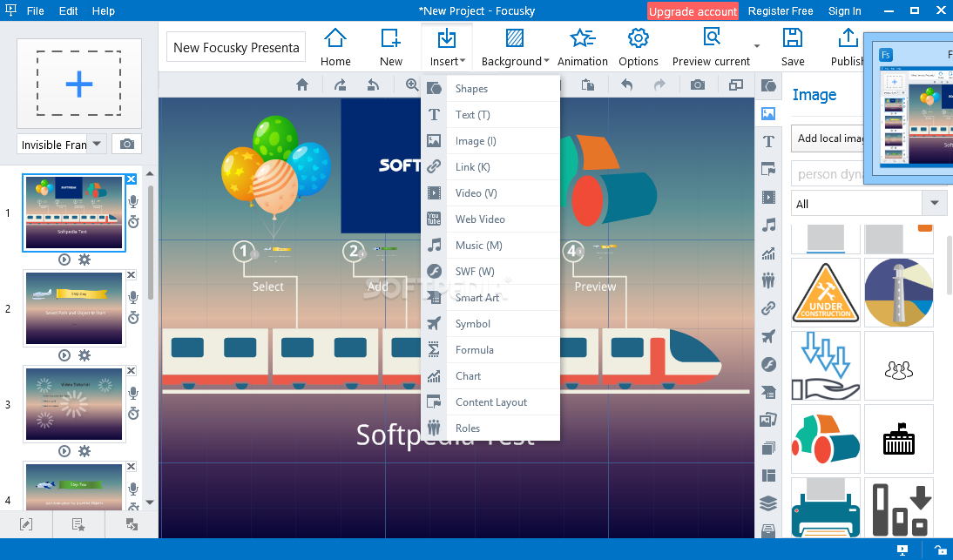Screen dimensions: 953x560
Task: Click the canvas screenshot camera icon
Action: [698, 85]
